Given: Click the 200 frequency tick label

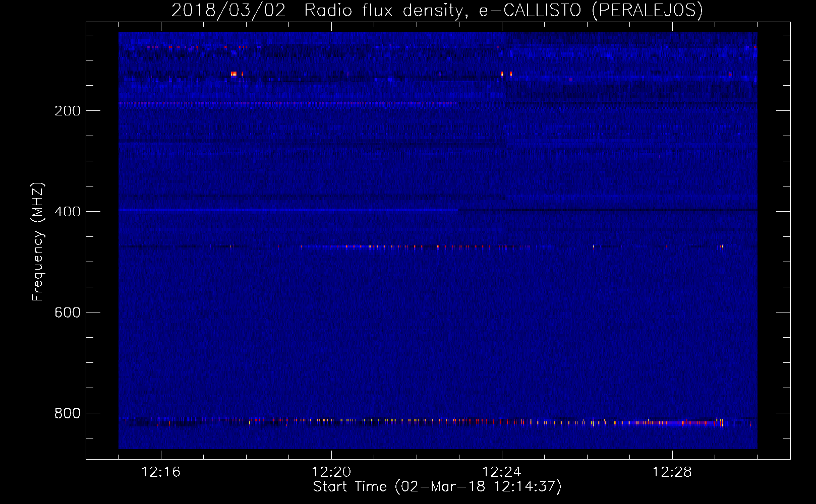Looking at the screenshot, I should coord(68,111).
